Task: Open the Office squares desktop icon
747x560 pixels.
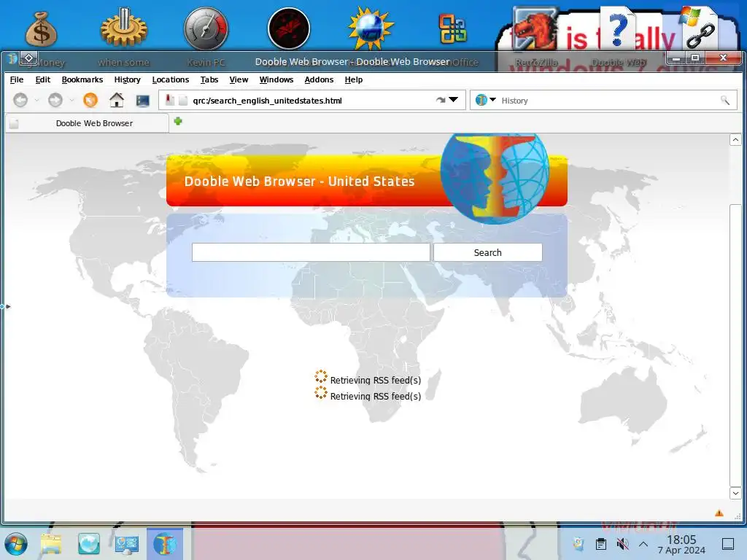Action: (452, 29)
